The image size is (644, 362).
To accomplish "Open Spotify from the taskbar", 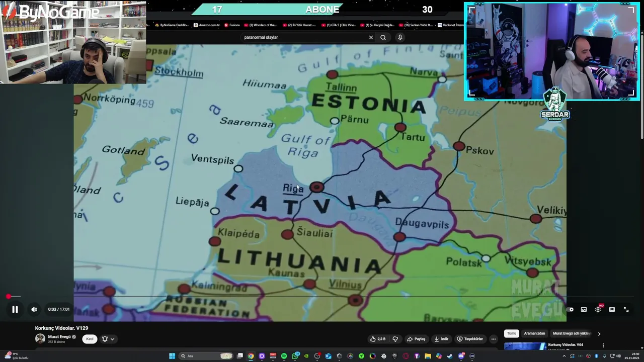I will pos(284,356).
